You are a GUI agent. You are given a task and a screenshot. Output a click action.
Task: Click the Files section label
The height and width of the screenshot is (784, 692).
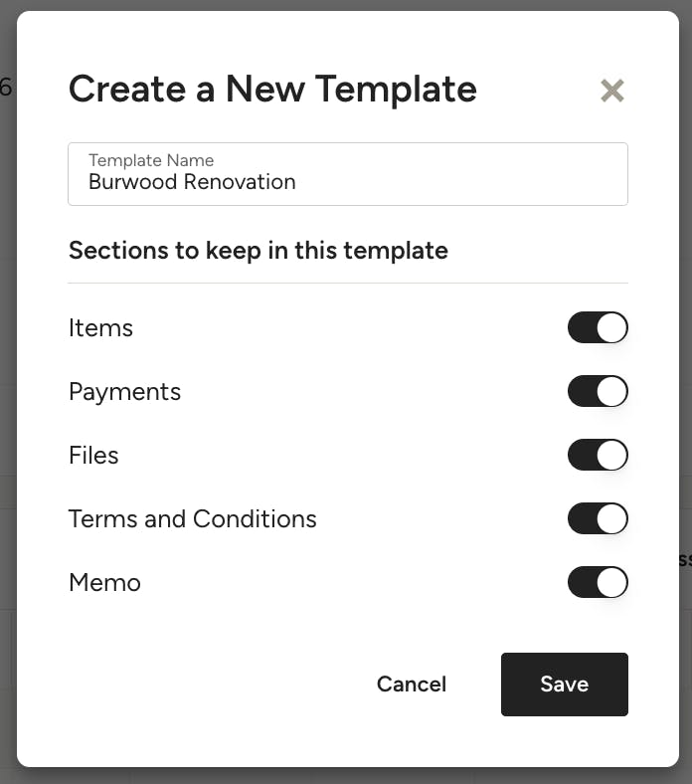point(93,456)
